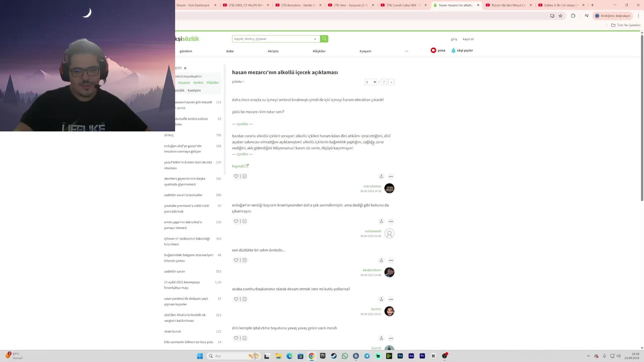Switch to Stream - Kick Dashboard tab

194,5
